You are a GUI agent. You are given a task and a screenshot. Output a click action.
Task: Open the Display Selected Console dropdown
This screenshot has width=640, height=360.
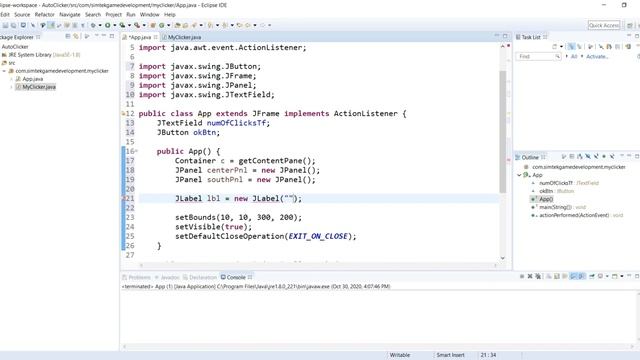[x=607, y=276]
